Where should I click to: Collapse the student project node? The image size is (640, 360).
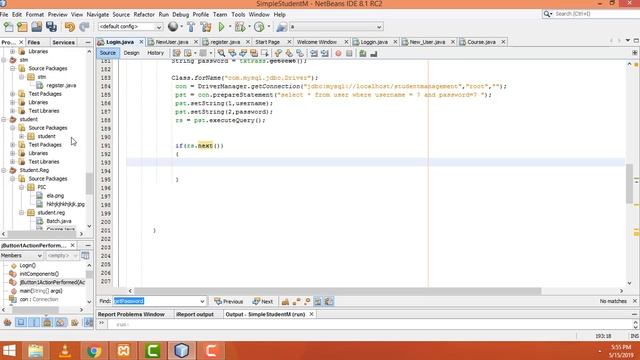click(4, 119)
